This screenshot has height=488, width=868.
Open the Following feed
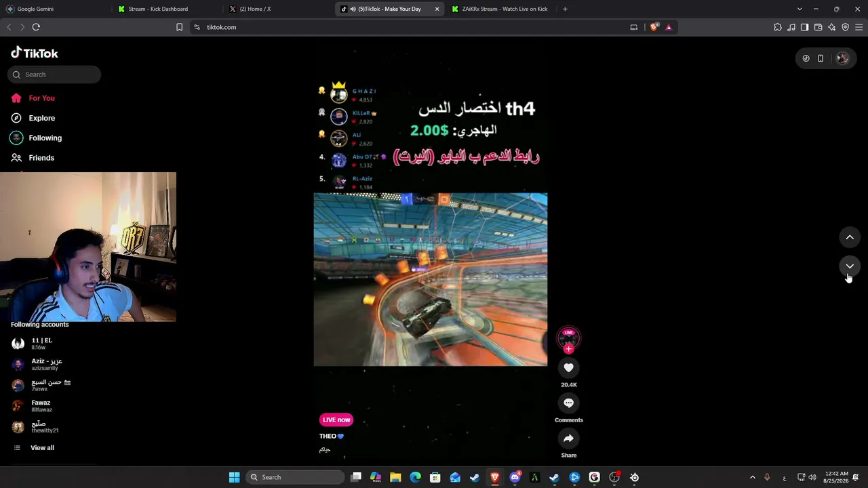point(45,138)
